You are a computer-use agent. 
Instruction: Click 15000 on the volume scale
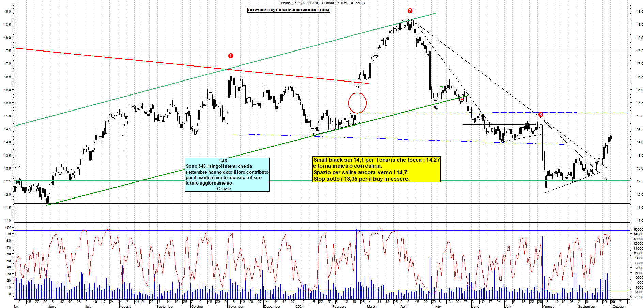(638, 229)
